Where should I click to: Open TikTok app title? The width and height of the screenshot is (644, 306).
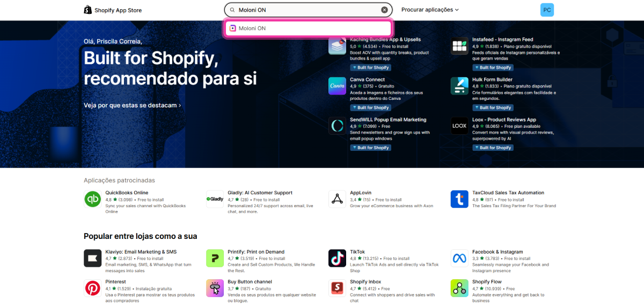357,252
